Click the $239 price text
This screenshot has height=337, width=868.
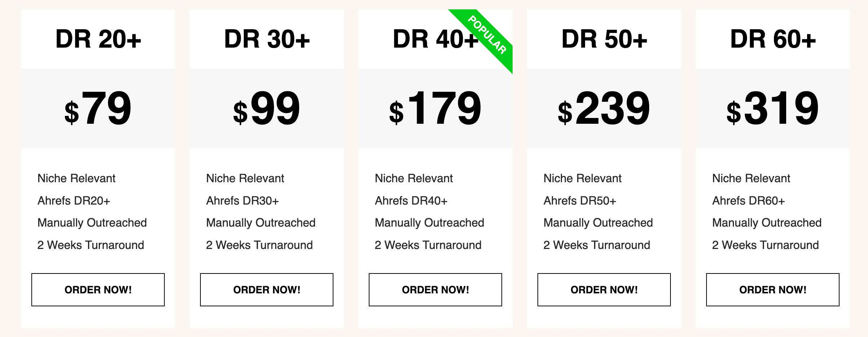click(604, 108)
